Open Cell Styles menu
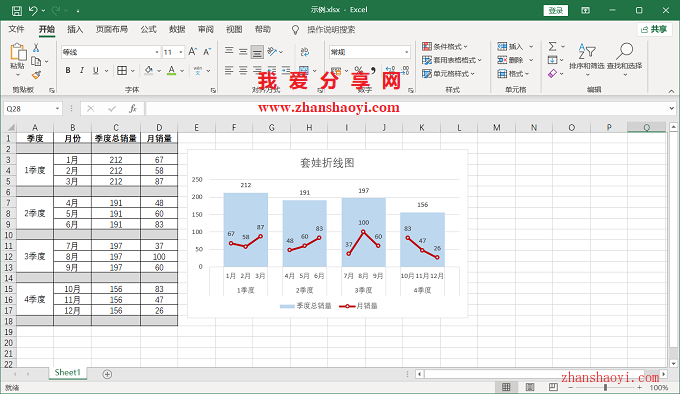Image resolution: width=680 pixels, height=394 pixels. 448,74
